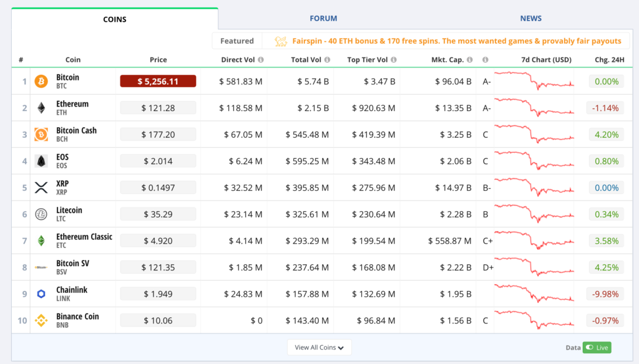Click info icon next to Top Tier Vol
Image resolution: width=639 pixels, height=364 pixels.
pos(394,60)
